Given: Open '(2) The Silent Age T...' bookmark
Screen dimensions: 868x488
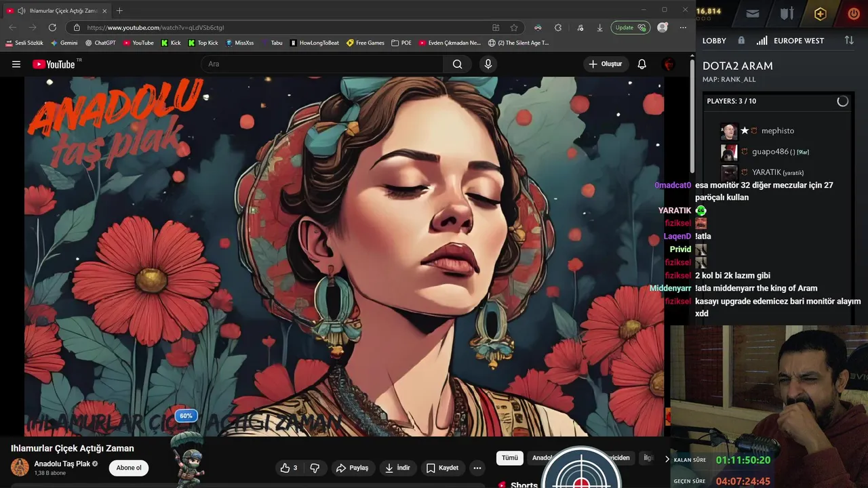Looking at the screenshot, I should pos(519,43).
